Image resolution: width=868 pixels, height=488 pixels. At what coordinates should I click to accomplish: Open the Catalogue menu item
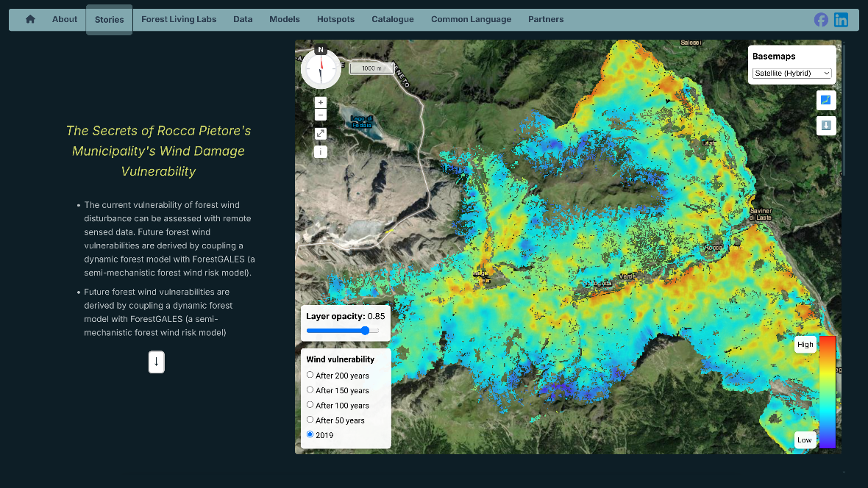pyautogui.click(x=393, y=19)
